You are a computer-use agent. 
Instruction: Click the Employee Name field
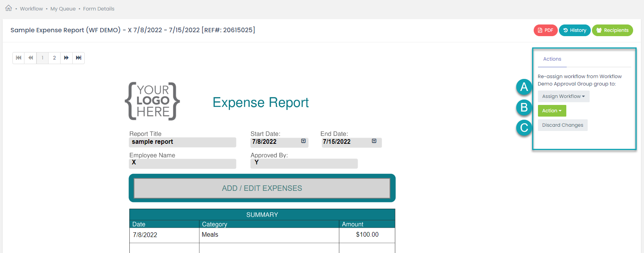point(183,164)
